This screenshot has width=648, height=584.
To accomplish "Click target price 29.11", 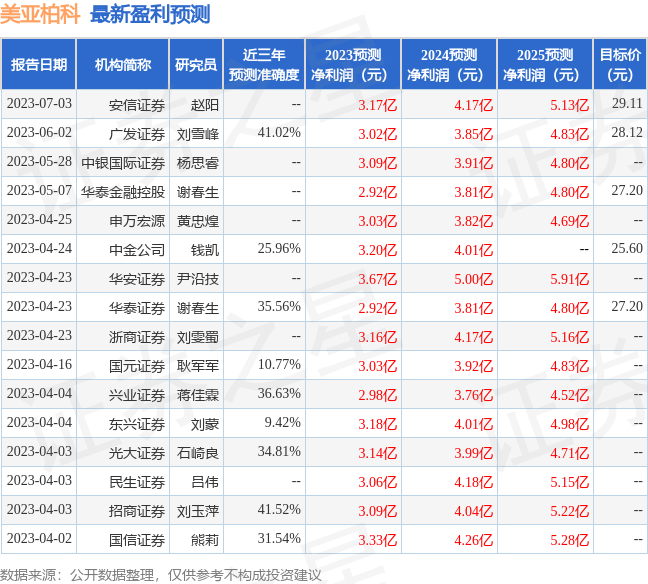I will pos(627,103).
